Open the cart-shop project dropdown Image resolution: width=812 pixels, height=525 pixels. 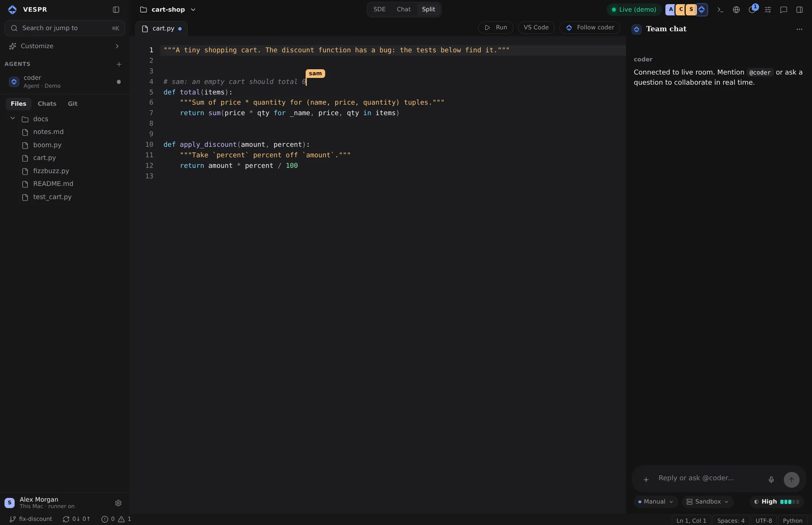[x=168, y=10]
